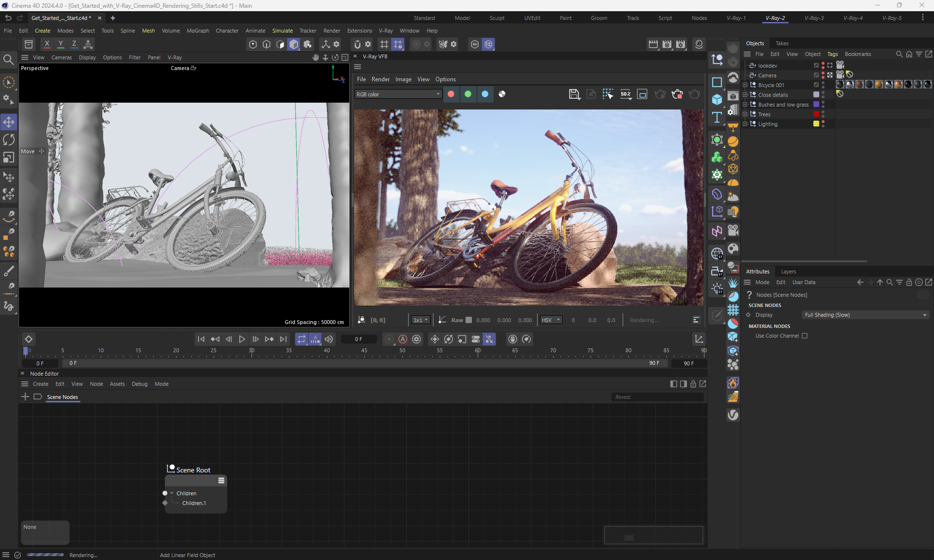The image size is (934, 560).
Task: Save the image in V-Ray VFB
Action: (x=574, y=94)
